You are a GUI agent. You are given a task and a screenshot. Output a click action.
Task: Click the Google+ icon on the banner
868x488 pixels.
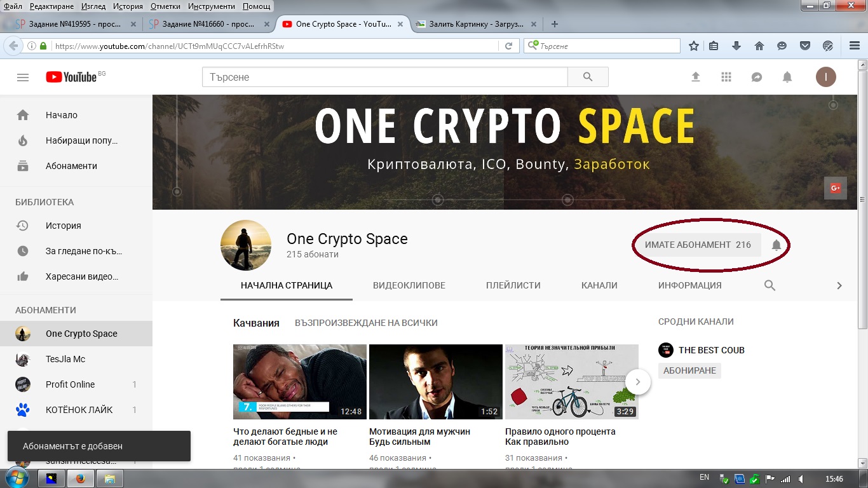pos(835,188)
